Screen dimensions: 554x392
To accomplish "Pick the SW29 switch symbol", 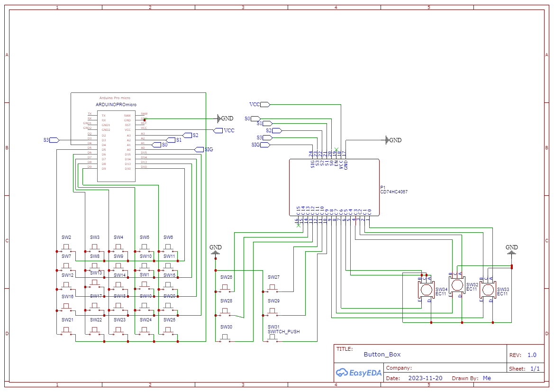I will [272, 312].
